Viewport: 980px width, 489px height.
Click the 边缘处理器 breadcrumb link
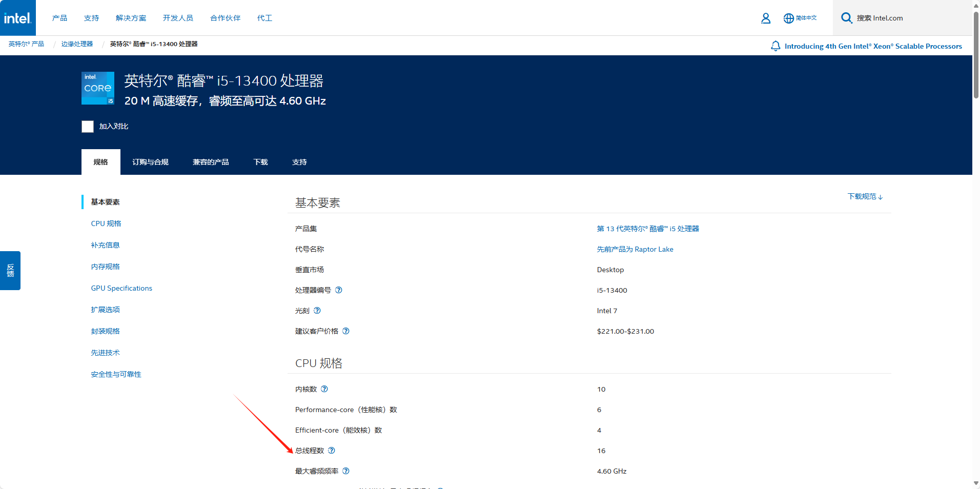pyautogui.click(x=77, y=44)
